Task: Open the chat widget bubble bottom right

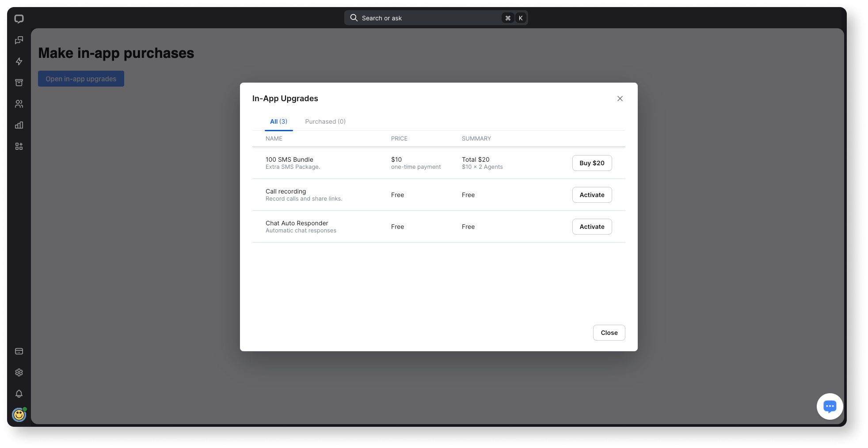Action: (830, 406)
